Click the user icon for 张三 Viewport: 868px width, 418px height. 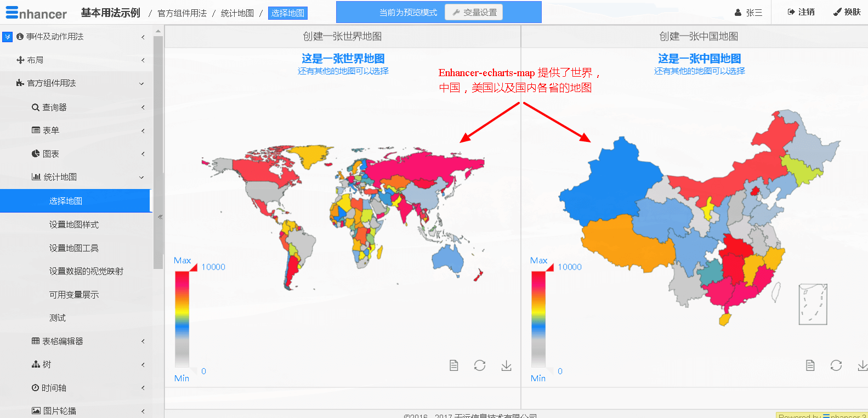click(x=738, y=13)
